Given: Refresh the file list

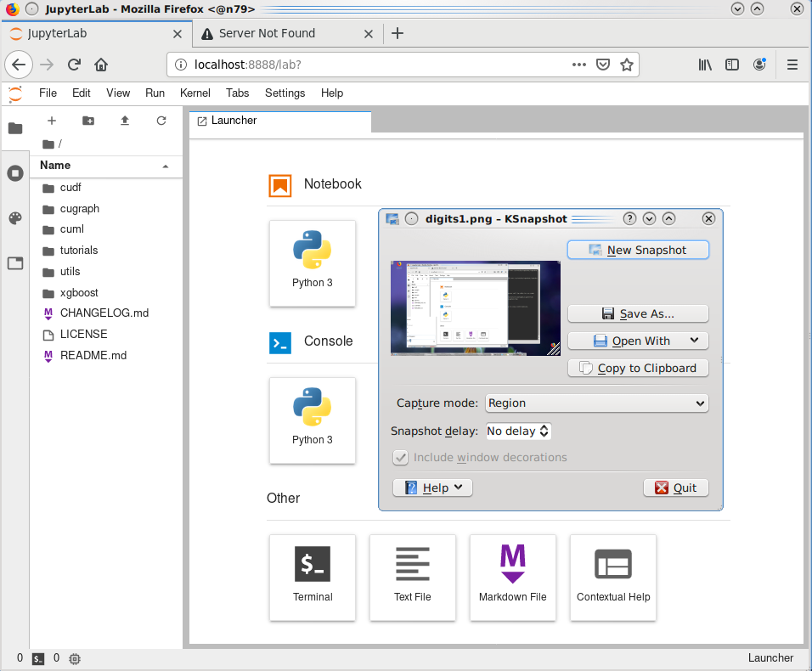Looking at the screenshot, I should click(161, 121).
